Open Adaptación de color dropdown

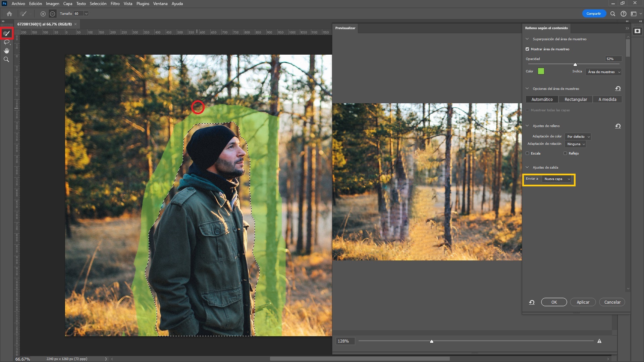[x=578, y=137]
